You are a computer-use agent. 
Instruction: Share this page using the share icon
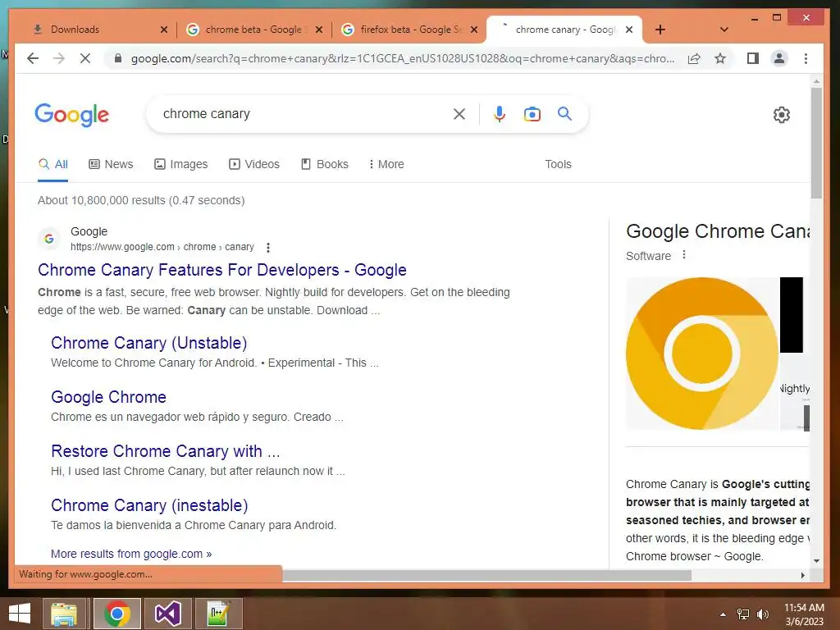(x=694, y=58)
